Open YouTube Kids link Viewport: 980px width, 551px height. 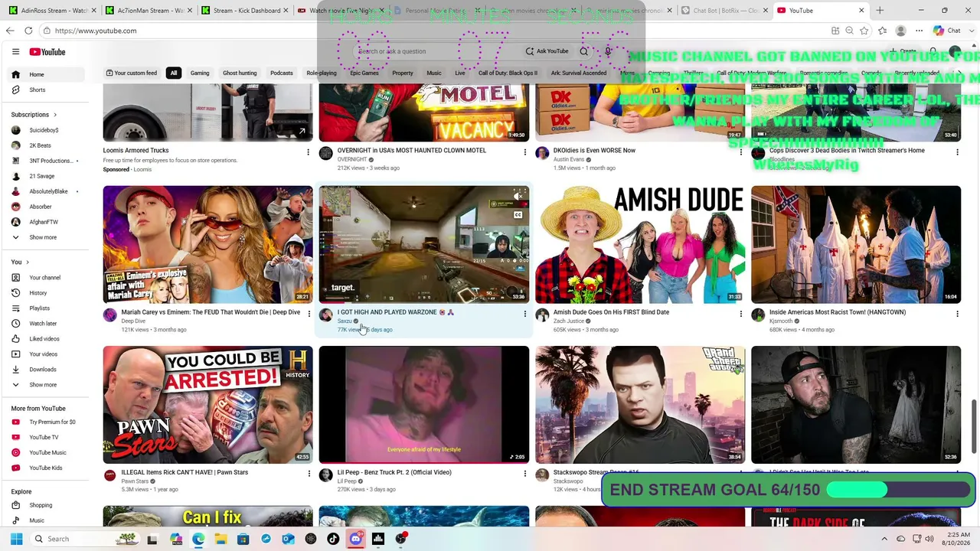coord(45,468)
